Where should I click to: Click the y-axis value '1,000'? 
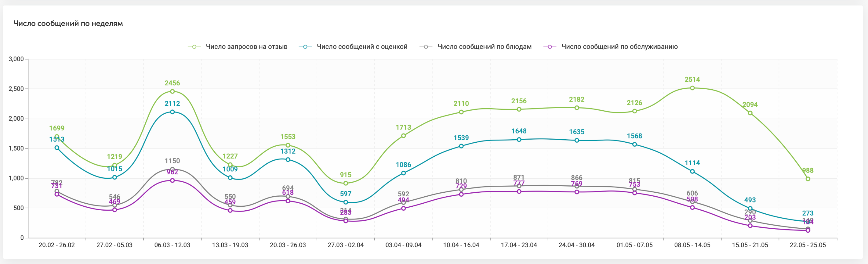pos(16,178)
